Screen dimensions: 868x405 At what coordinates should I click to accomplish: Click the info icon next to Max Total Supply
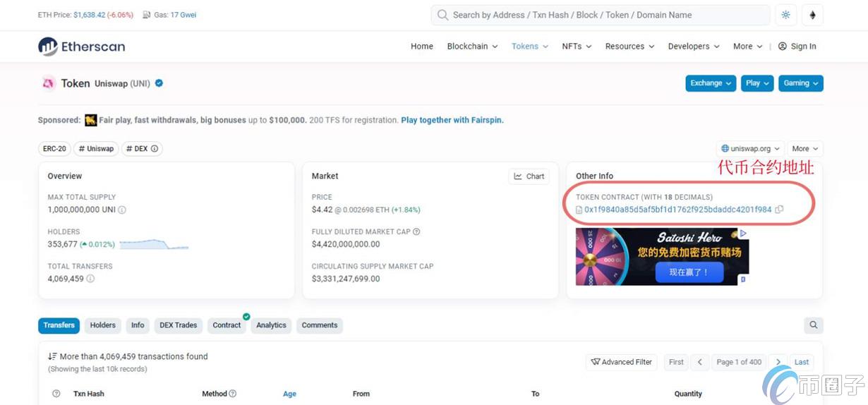point(122,210)
